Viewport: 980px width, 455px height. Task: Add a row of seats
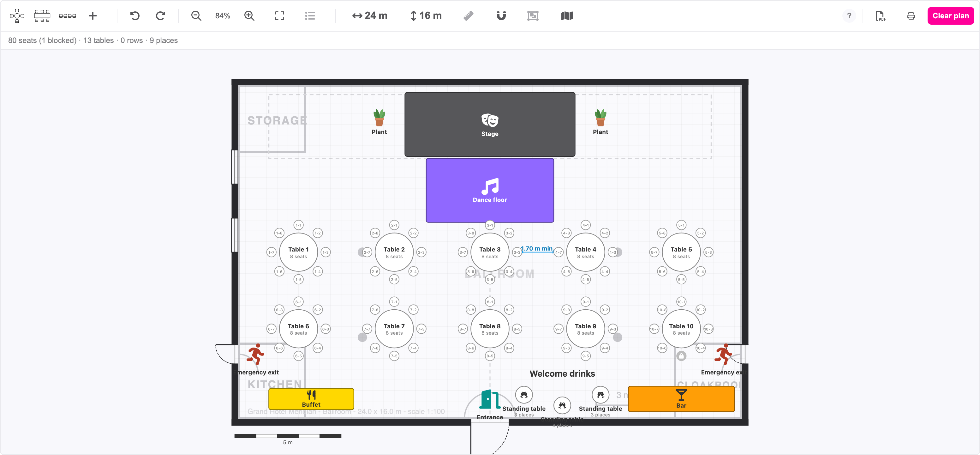tap(67, 15)
